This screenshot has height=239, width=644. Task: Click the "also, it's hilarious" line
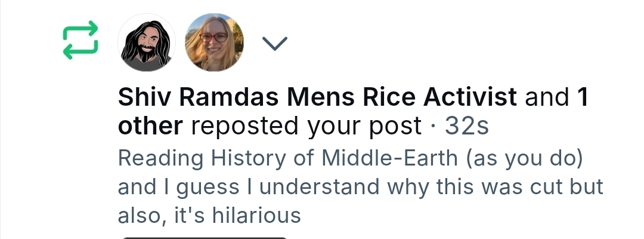click(209, 215)
